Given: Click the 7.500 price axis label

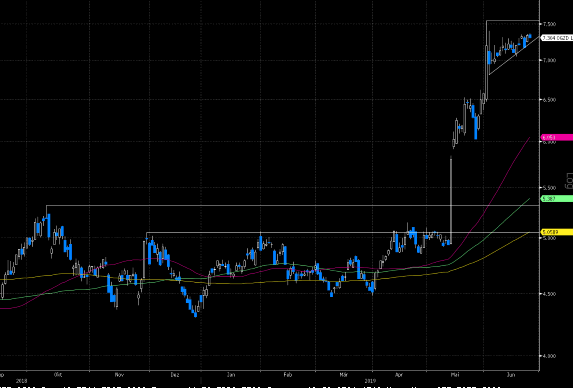Looking at the screenshot, I should coord(550,24).
